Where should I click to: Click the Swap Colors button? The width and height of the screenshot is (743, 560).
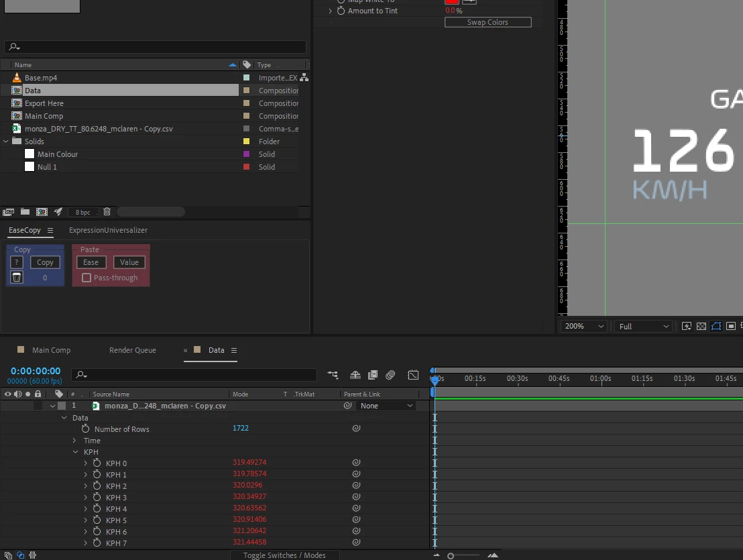pyautogui.click(x=488, y=21)
